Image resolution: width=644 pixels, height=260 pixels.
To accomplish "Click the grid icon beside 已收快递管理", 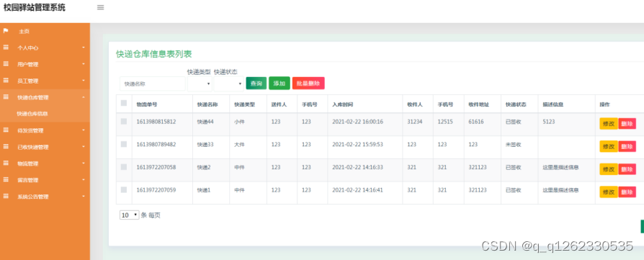I will [x=6, y=147].
